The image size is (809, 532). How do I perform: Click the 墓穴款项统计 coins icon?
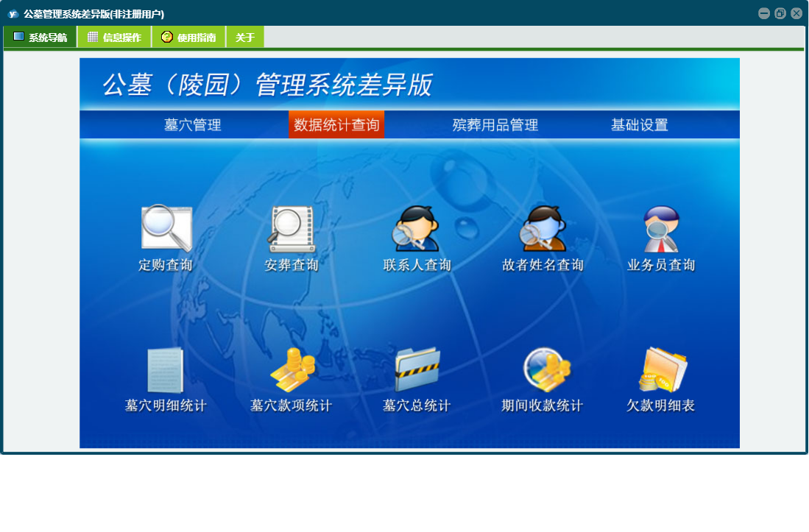pyautogui.click(x=292, y=370)
